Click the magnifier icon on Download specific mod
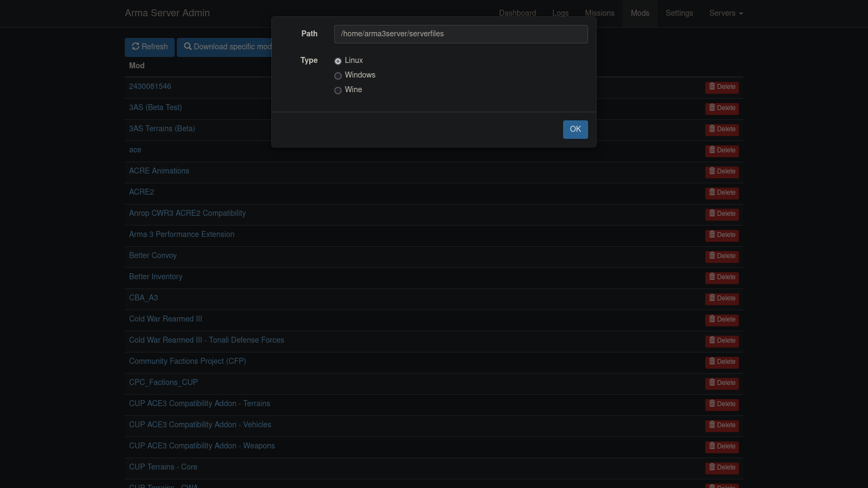The width and height of the screenshot is (868, 488). tap(188, 47)
